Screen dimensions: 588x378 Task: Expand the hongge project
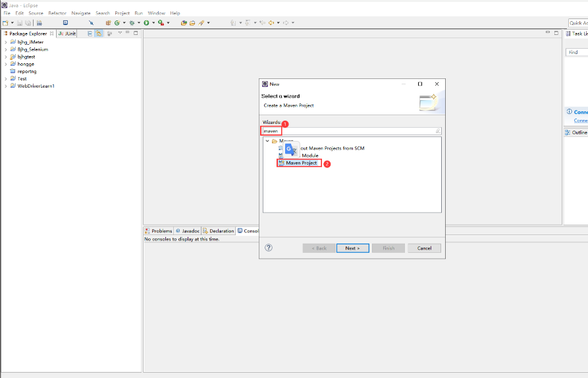click(x=6, y=64)
